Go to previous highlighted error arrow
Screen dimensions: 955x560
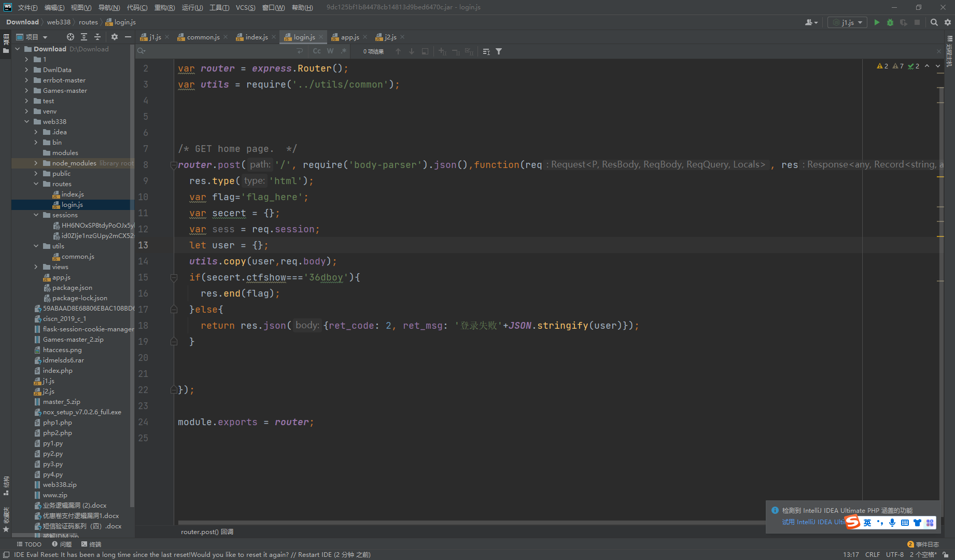click(x=927, y=66)
